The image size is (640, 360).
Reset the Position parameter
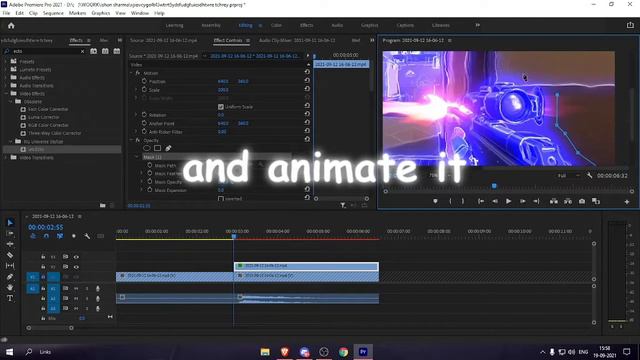(x=307, y=81)
